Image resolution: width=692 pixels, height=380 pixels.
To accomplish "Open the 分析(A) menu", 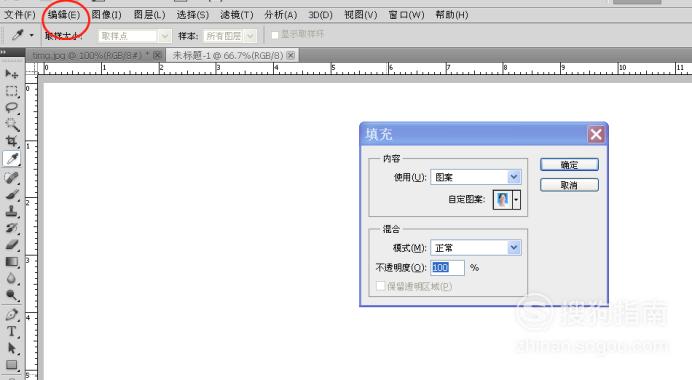I will pyautogui.click(x=281, y=15).
